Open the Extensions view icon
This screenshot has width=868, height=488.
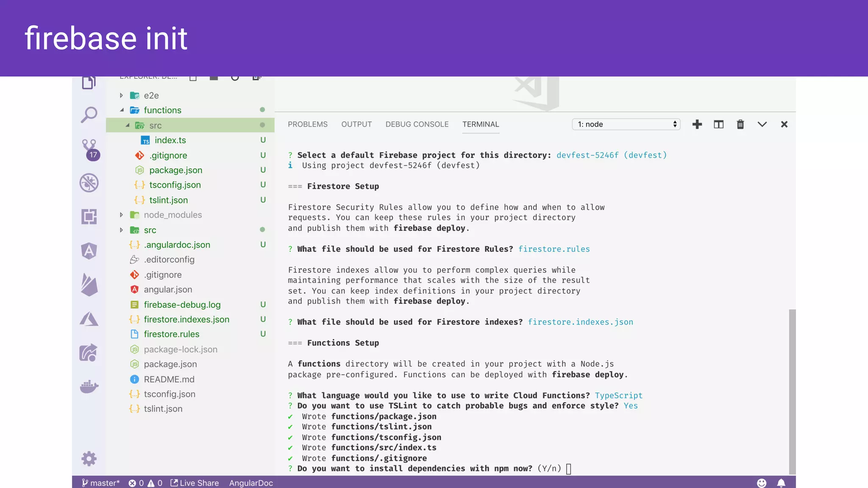[89, 216]
